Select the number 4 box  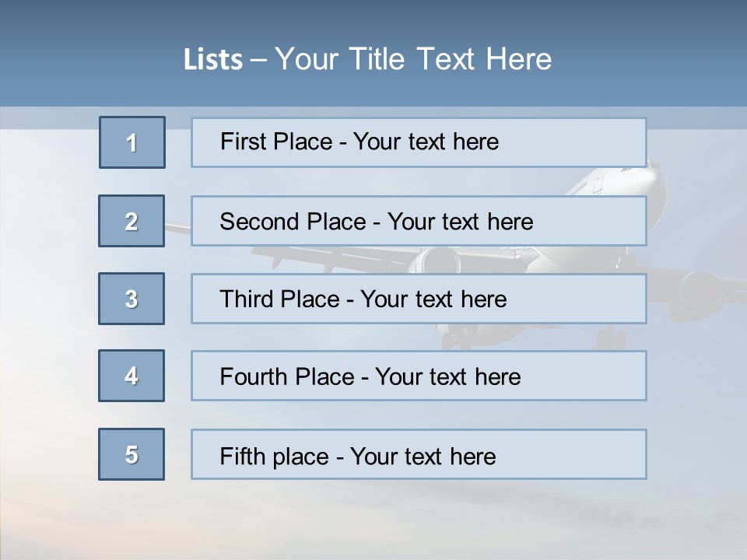132,376
